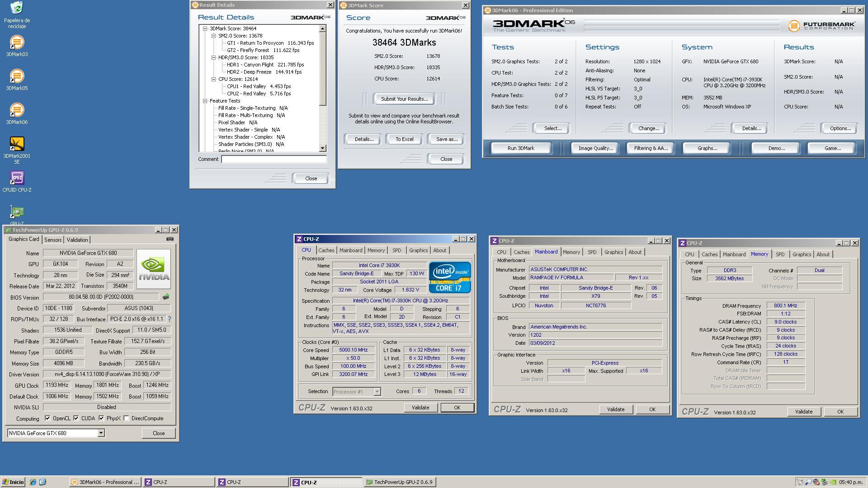
Task: Select the 3DMark2001 SE desktop shortcut
Action: click(17, 150)
